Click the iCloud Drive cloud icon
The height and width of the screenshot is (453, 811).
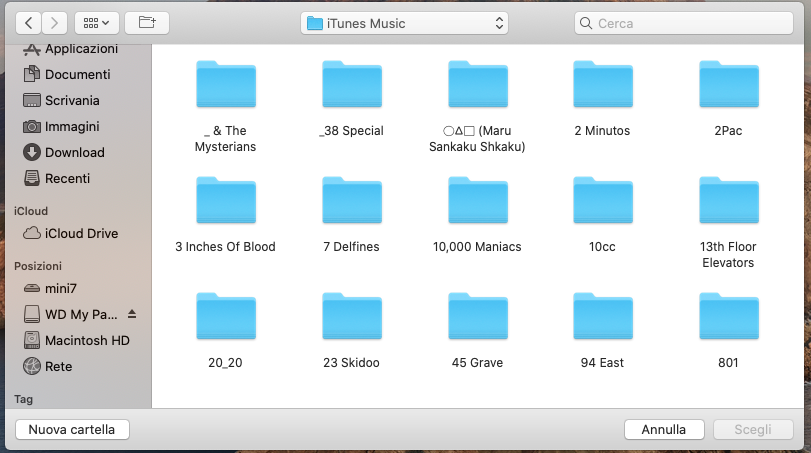(32, 233)
